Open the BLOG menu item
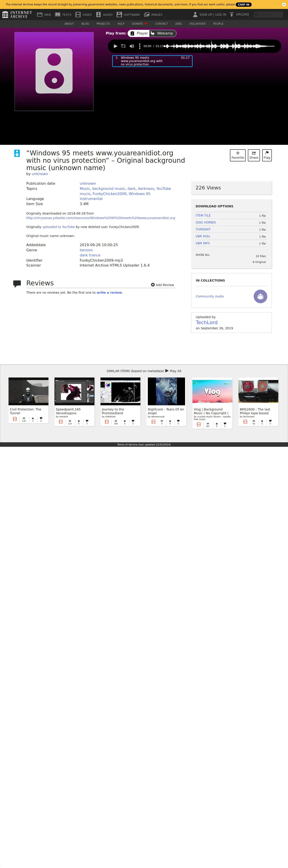This screenshot has height=868, width=288. click(85, 24)
